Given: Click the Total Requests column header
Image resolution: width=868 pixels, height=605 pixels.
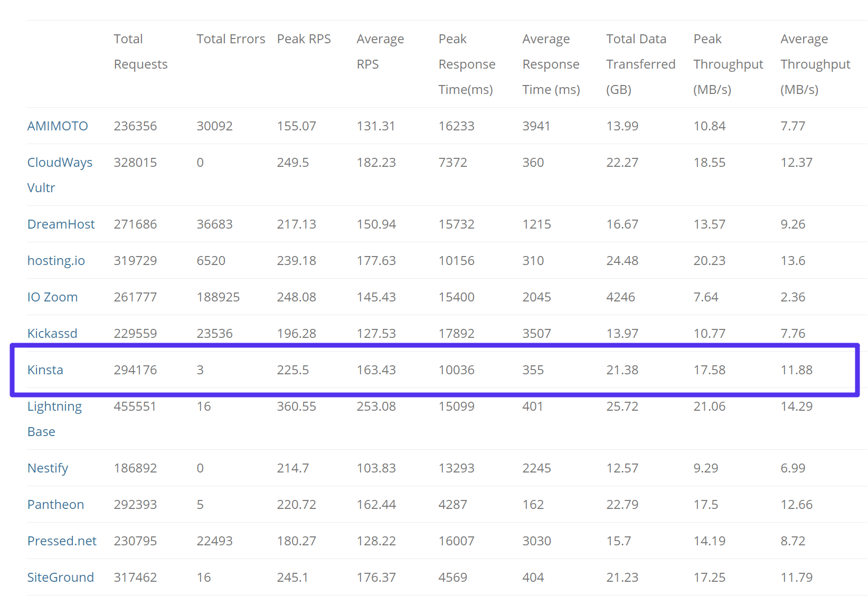Looking at the screenshot, I should click(x=140, y=52).
